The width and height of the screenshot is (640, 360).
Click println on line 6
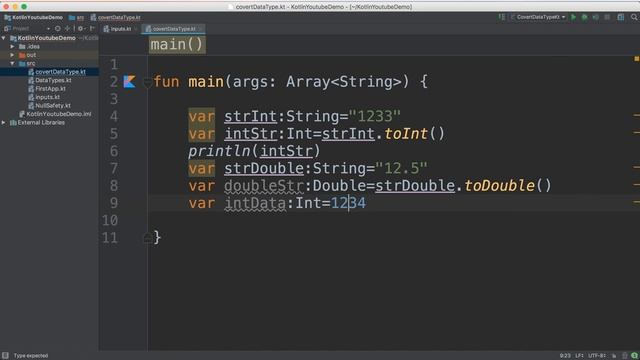[x=219, y=151]
